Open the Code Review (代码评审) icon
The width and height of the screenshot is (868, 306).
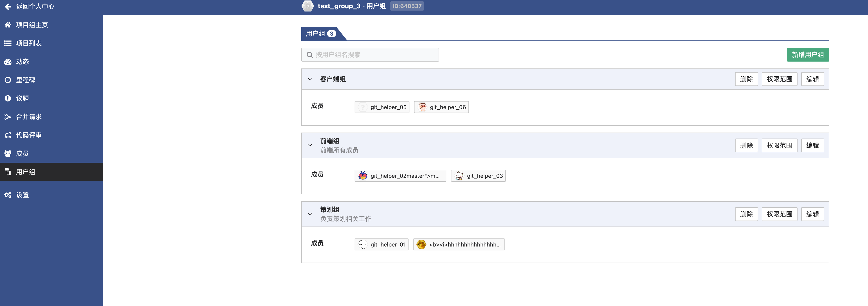(8, 135)
